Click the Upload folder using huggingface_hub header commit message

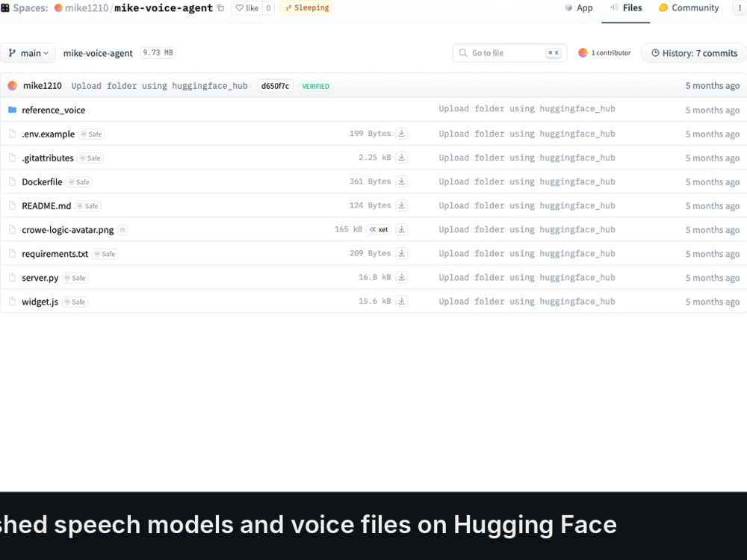[159, 86]
